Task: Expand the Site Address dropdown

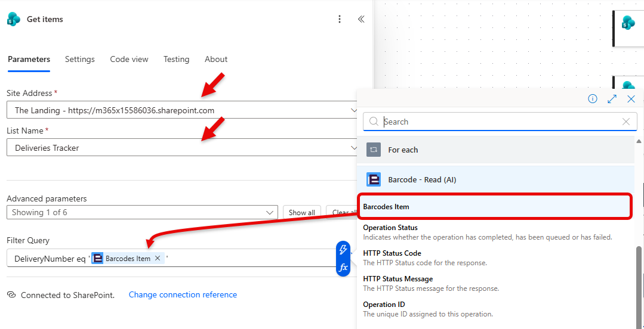Action: coord(353,110)
